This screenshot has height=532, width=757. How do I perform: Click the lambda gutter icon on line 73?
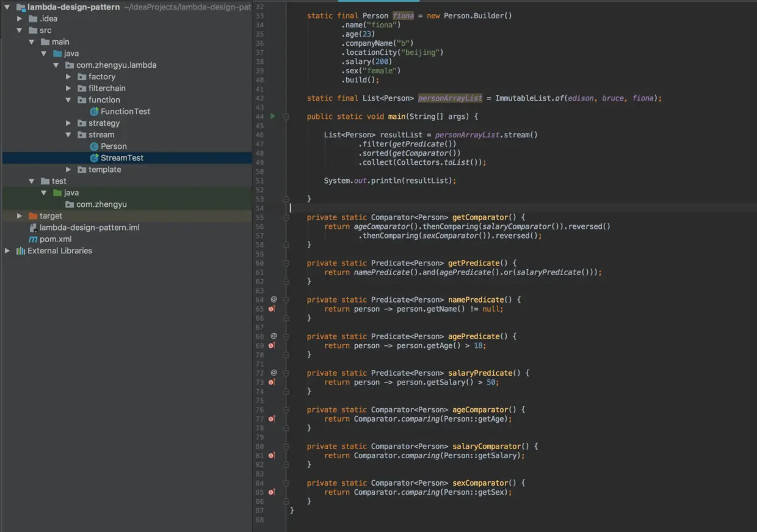[272, 382]
